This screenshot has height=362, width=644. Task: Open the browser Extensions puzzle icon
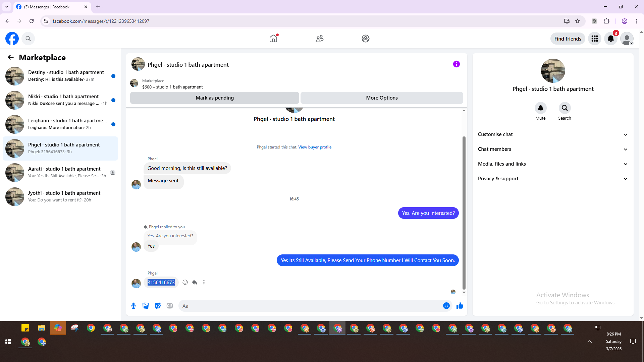[607, 21]
